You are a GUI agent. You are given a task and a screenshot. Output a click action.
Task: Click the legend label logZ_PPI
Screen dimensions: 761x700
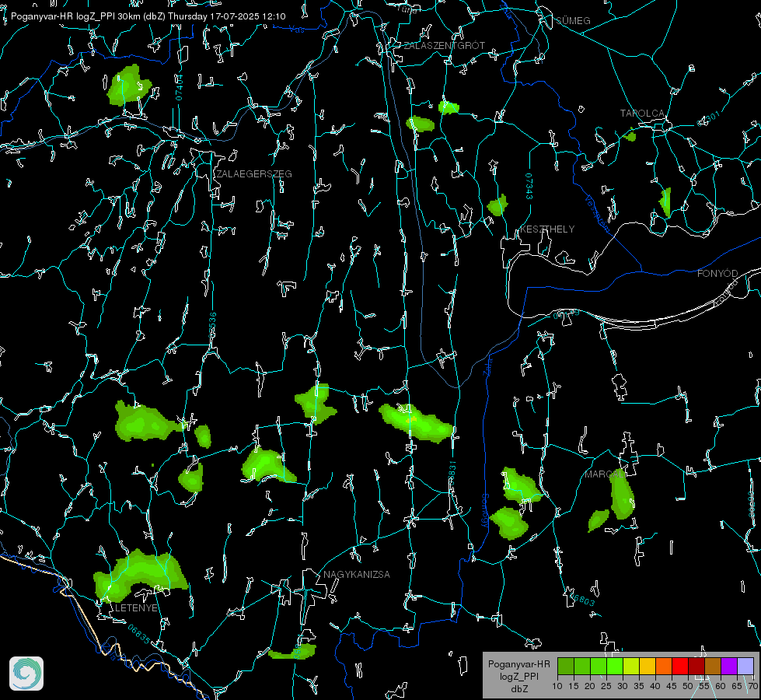tap(518, 676)
